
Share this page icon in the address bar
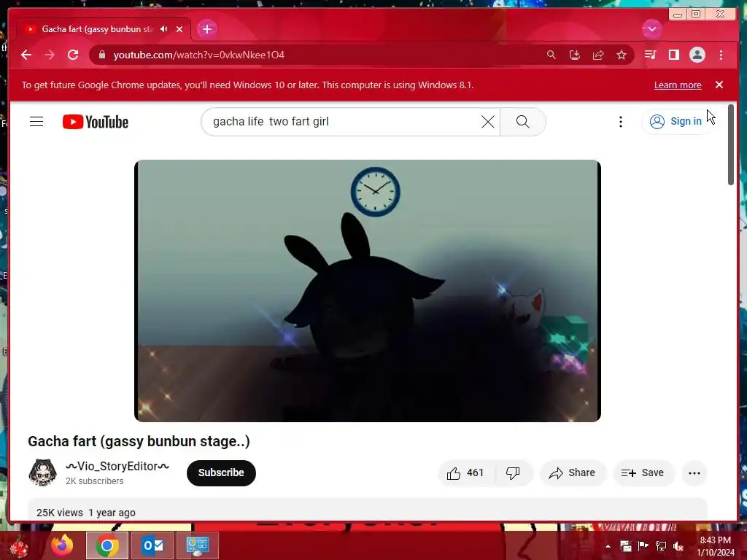point(598,55)
